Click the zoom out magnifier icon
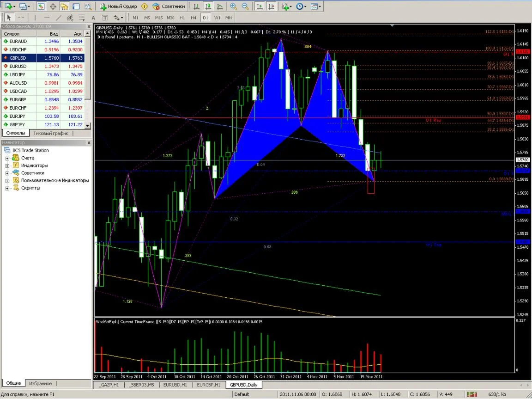The image size is (532, 399). point(245,6)
